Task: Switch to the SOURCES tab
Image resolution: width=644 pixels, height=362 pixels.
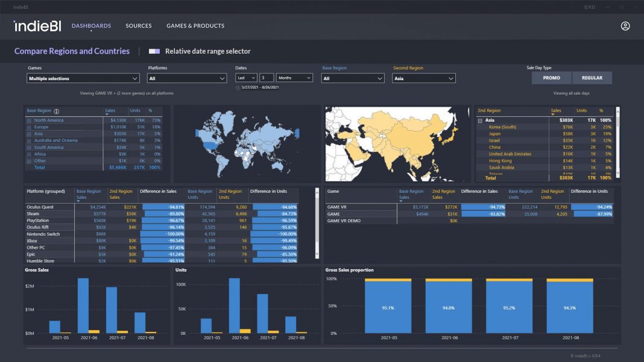Action: click(139, 26)
